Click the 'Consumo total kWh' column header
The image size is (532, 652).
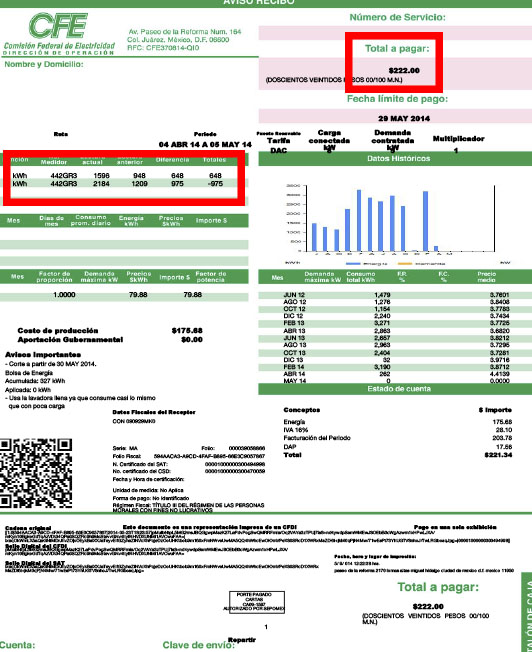361,277
